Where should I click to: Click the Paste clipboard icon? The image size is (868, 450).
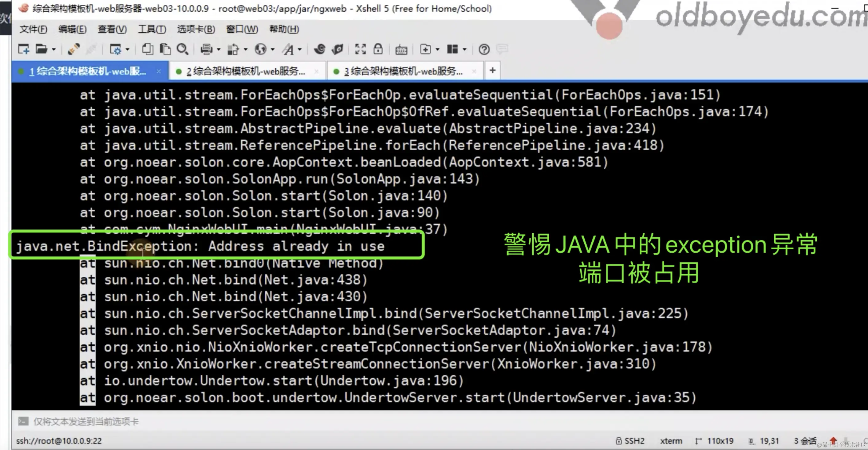[165, 50]
